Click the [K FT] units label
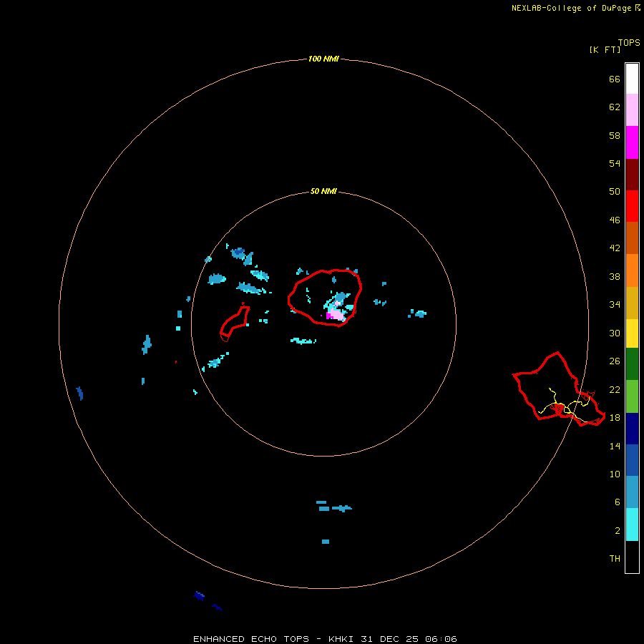Viewport: 644px width, 644px height. (605, 49)
